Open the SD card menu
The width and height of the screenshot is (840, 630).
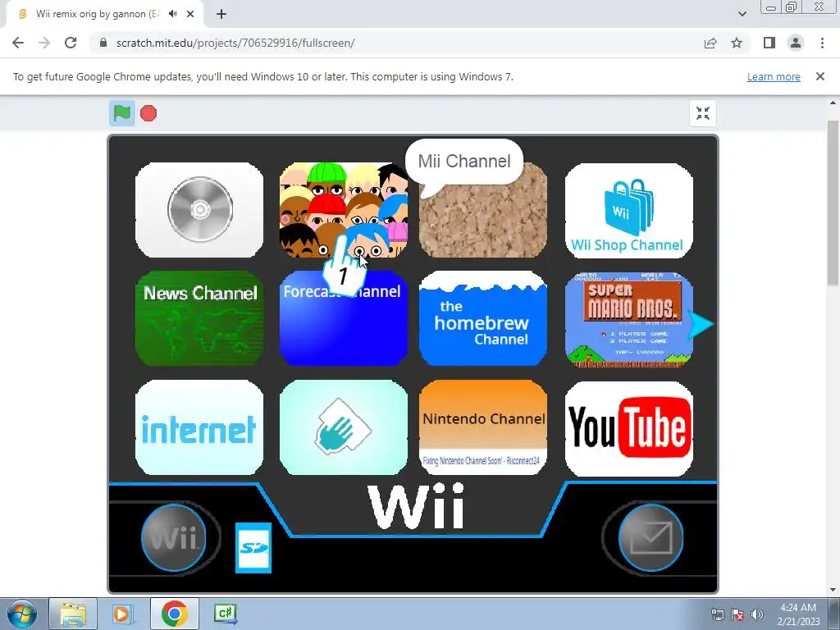click(x=253, y=547)
